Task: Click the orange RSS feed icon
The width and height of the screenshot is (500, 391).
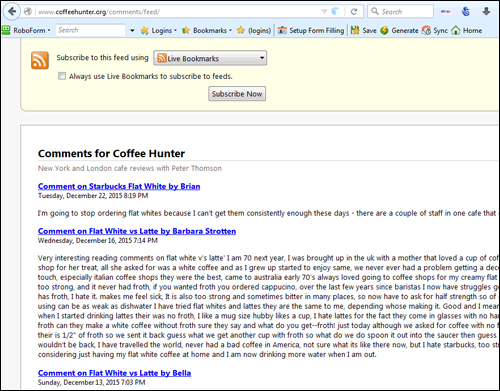Action: click(40, 60)
